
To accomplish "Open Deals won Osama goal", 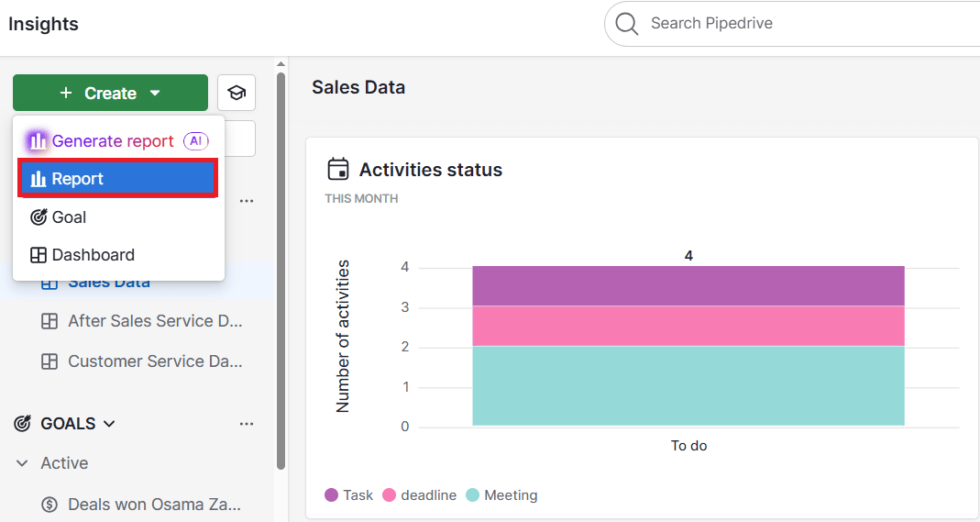I will coord(154,504).
